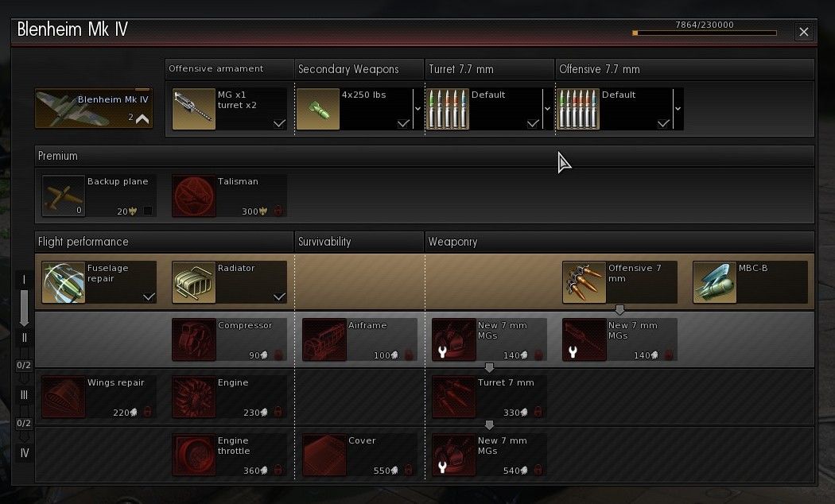Click the Cover module icon
835x504 pixels.
click(x=324, y=455)
